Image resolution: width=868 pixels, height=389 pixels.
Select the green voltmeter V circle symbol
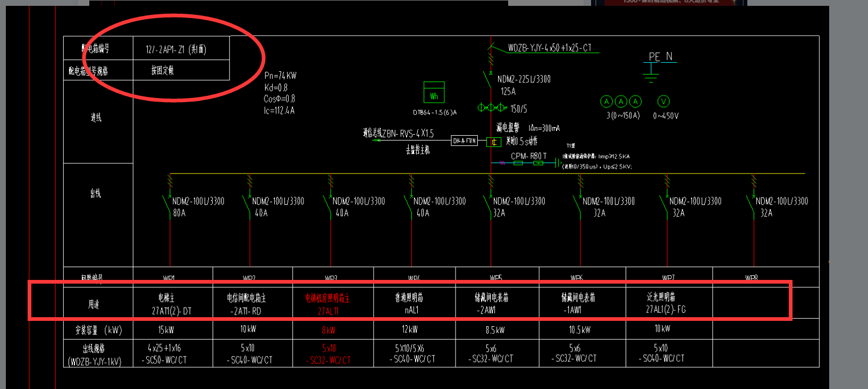pyautogui.click(x=663, y=101)
